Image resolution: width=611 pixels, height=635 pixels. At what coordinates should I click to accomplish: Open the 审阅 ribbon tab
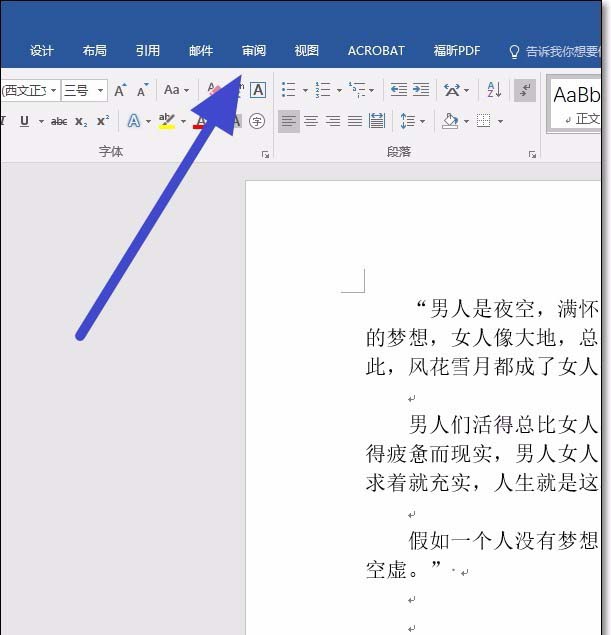click(254, 51)
